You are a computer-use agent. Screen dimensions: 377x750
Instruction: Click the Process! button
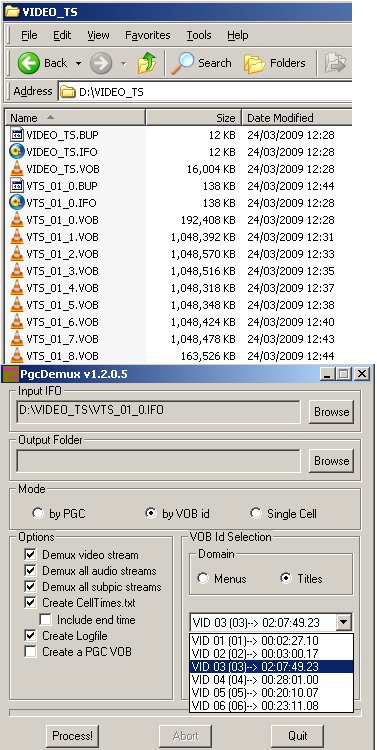[73, 735]
